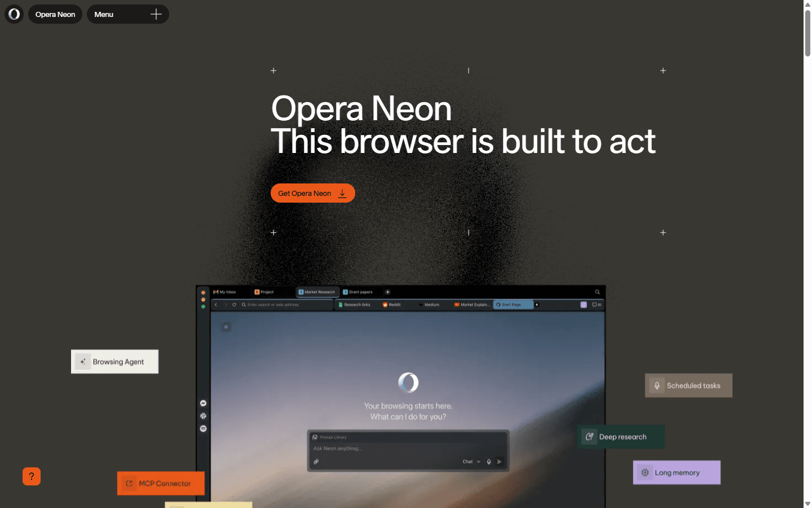Add a tab next to Grant papers
The height and width of the screenshot is (508, 812).
[x=387, y=292]
